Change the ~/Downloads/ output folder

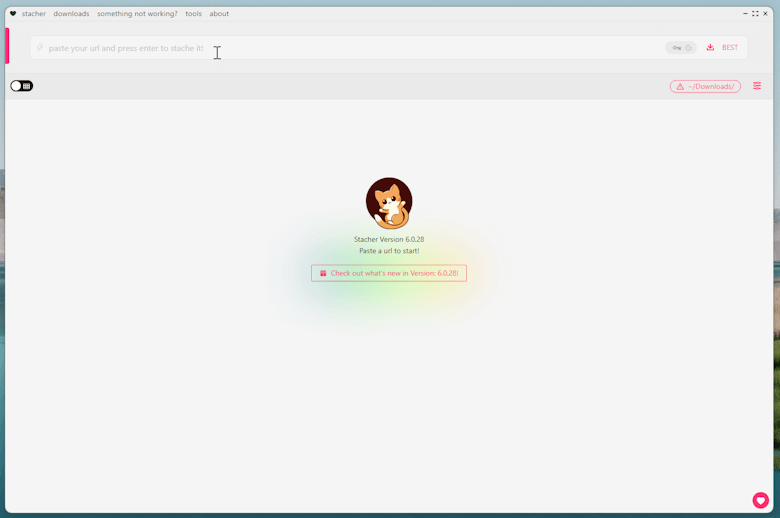[705, 87]
